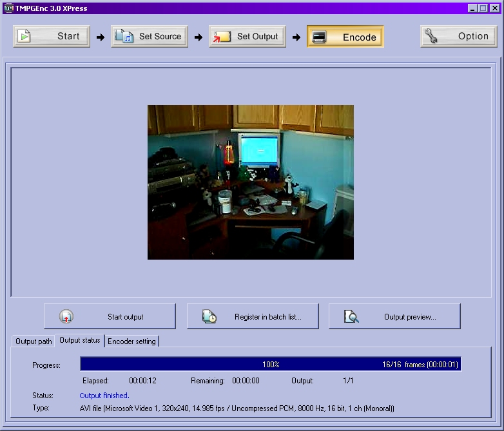Click the Set Output red arrow icon
Viewport: 504px width, 431px height.
click(222, 37)
